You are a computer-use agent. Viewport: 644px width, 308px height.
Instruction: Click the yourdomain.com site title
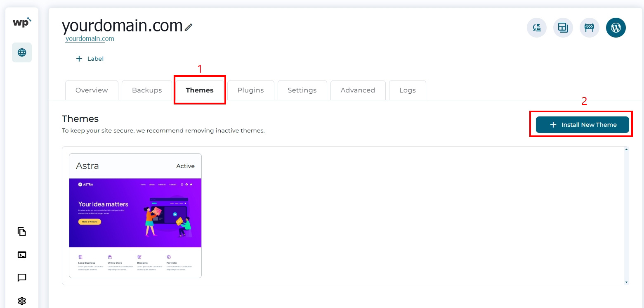tap(122, 26)
